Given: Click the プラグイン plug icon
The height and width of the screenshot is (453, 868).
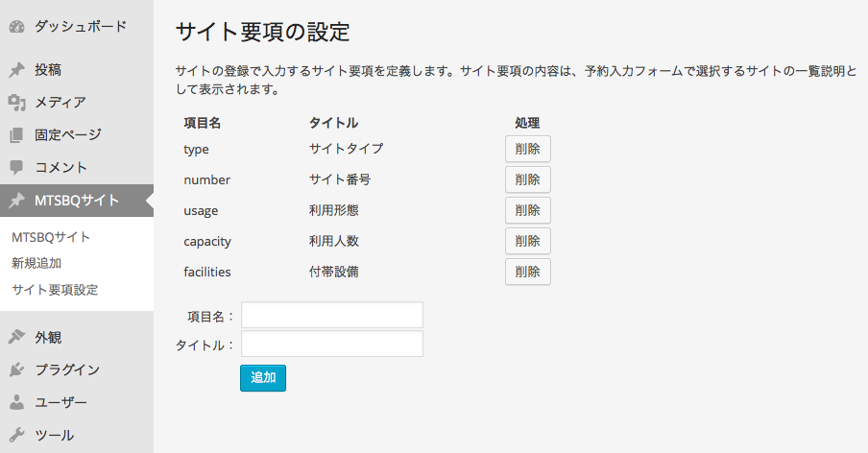Looking at the screenshot, I should (16, 370).
